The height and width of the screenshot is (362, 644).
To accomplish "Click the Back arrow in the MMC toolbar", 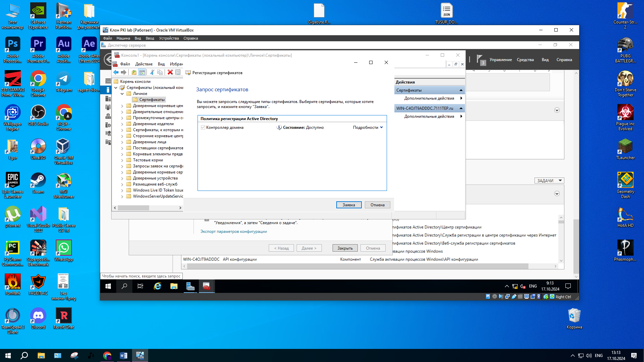I will point(116,72).
